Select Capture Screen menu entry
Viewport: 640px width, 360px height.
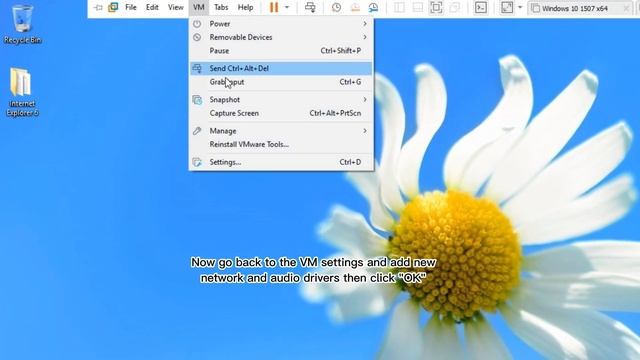point(281,113)
